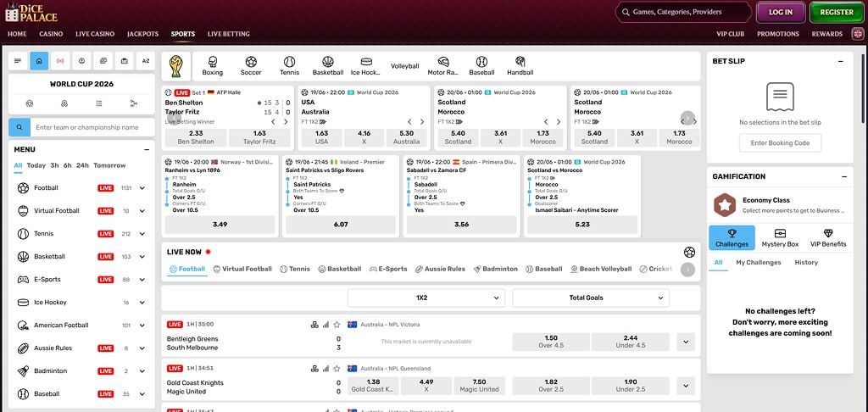
Task: Click the Dice Palace logo
Action: click(x=31, y=12)
